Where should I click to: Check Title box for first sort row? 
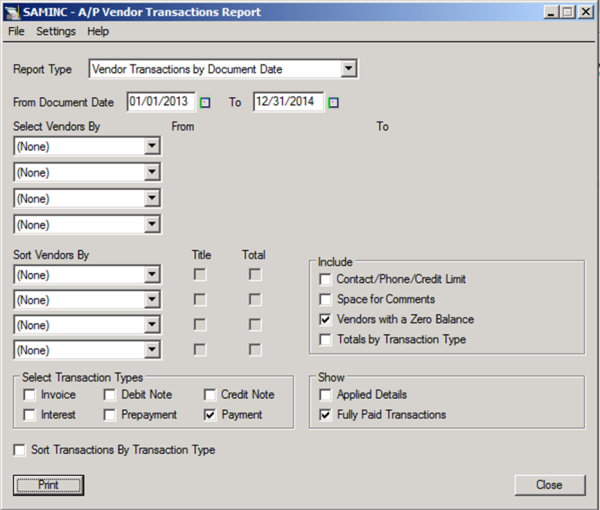[x=200, y=274]
